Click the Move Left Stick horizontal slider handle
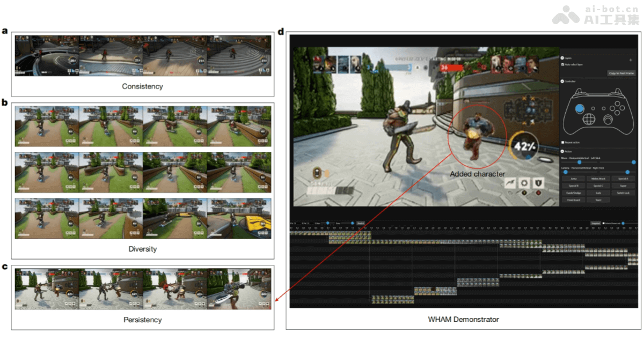 tap(579, 162)
